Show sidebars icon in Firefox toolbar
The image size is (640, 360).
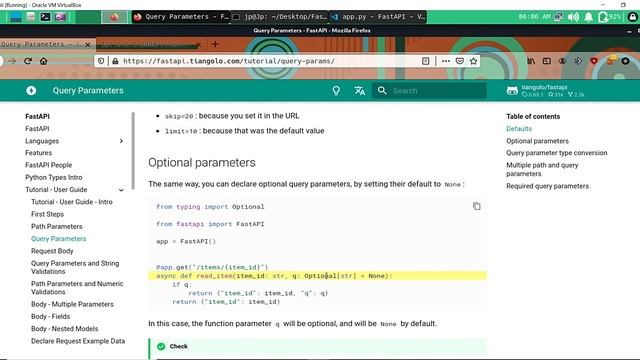547,61
